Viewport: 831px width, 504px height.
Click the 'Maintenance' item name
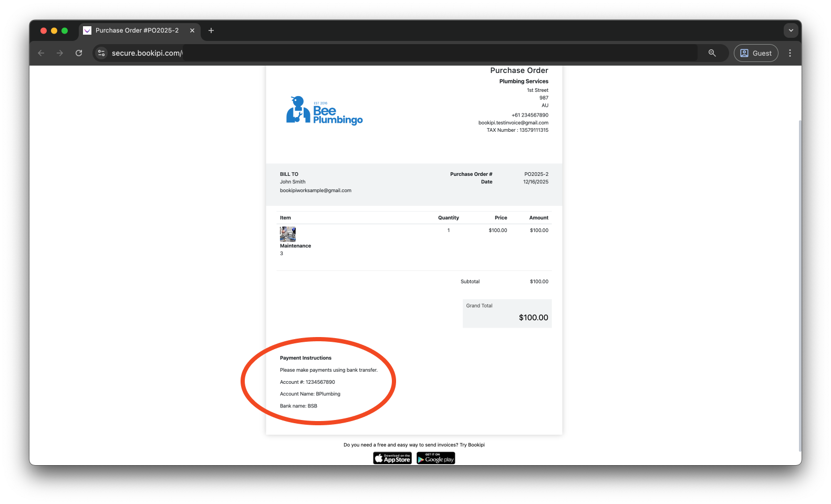tap(295, 246)
